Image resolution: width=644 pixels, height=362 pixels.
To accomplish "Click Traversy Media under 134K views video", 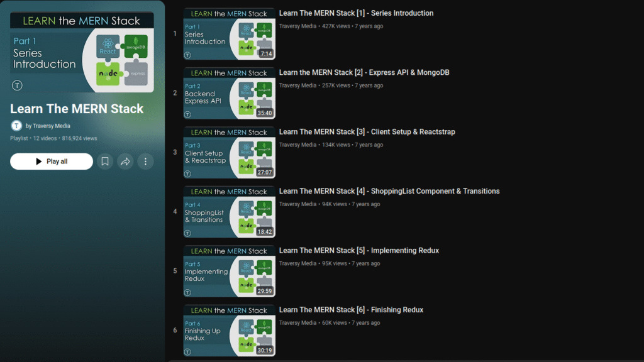I will [x=297, y=145].
